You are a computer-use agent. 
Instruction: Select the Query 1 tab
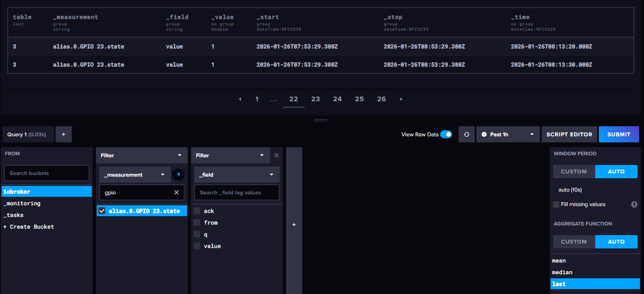28,134
